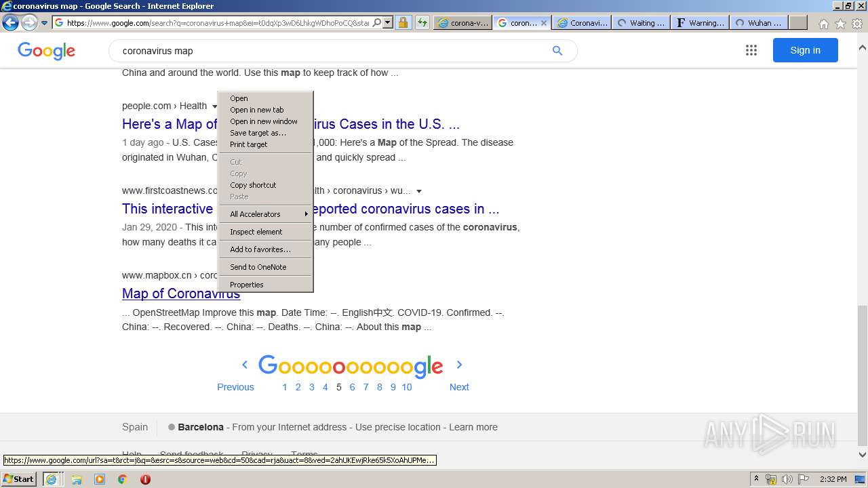
Task: Click the scrollbar up arrow
Action: click(863, 48)
